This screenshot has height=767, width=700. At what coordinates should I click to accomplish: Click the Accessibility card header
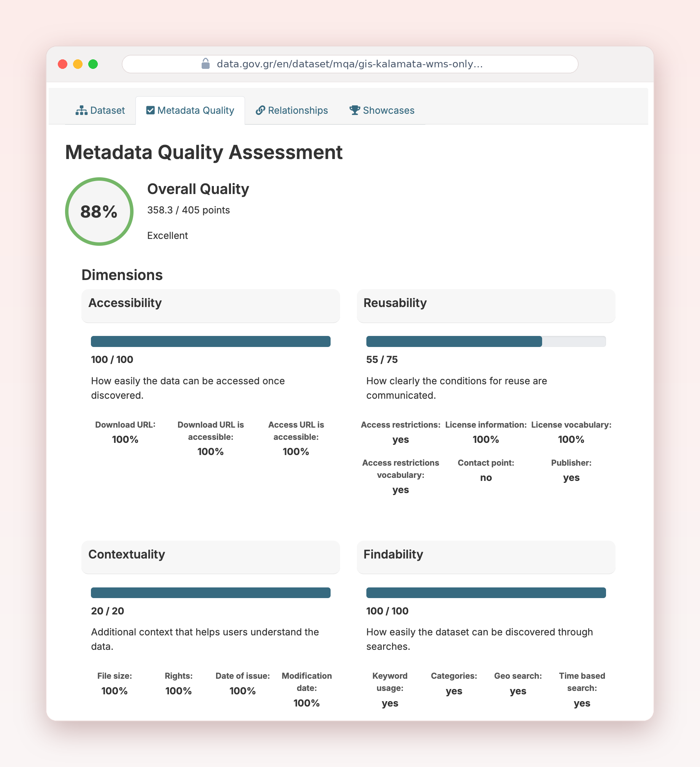211,306
